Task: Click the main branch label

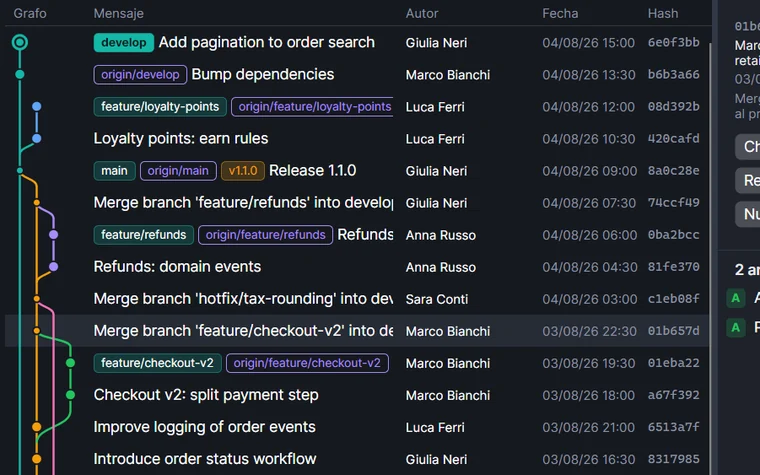Action: [114, 171]
